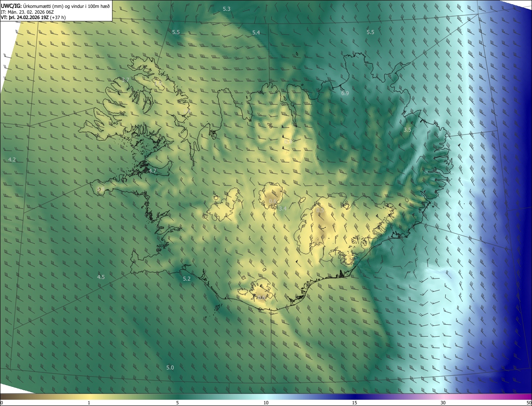Click the colorbar tick label 0
The width and height of the screenshot is (532, 406).
pos(1,403)
